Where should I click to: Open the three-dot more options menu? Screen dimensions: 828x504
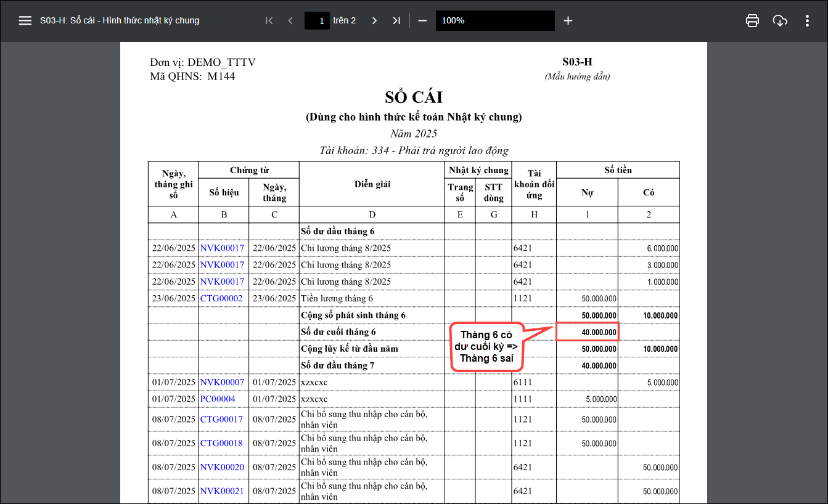pyautogui.click(x=807, y=20)
